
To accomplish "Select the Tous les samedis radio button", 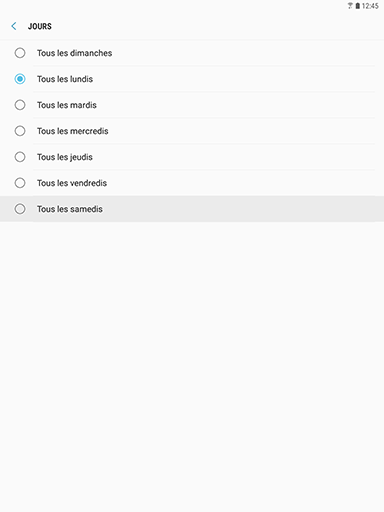I will point(20,209).
